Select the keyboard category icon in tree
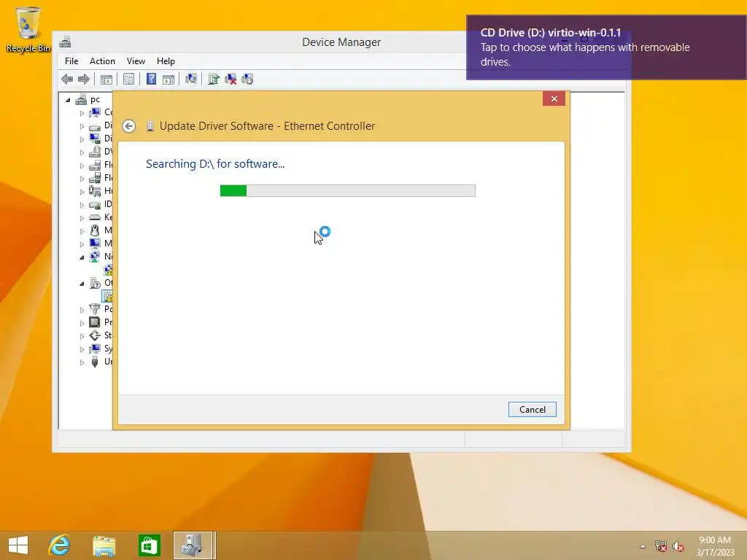747x560 pixels. (x=95, y=217)
